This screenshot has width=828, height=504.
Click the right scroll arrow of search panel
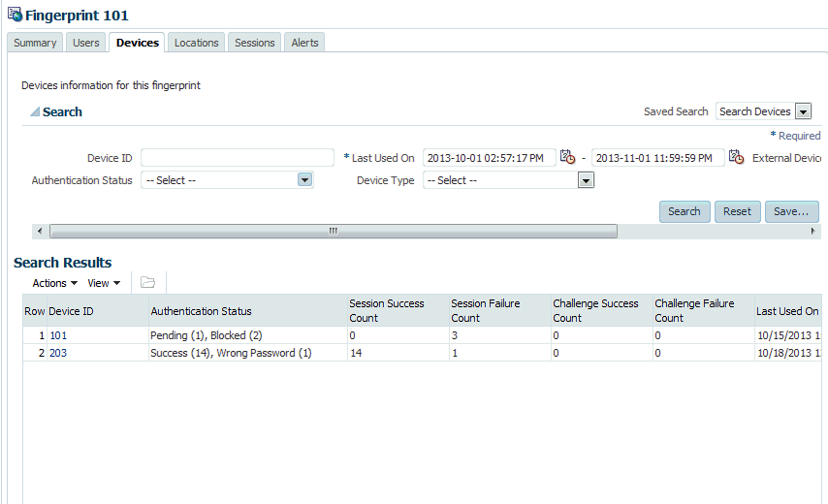(812, 231)
